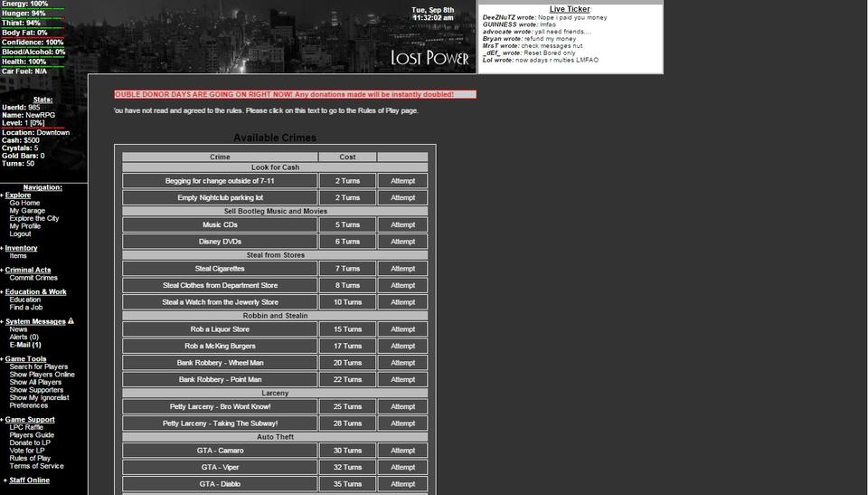Attempt the GTA - Viper crime
This screenshot has width=868, height=495.
pyautogui.click(x=402, y=467)
